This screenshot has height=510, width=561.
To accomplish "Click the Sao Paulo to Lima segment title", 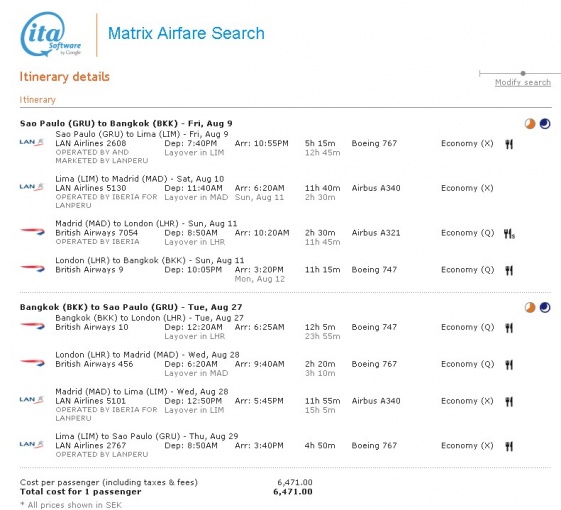I will pyautogui.click(x=142, y=134).
